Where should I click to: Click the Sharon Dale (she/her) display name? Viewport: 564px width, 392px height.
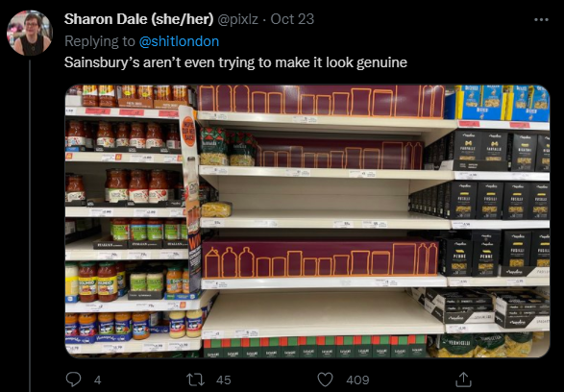pyautogui.click(x=139, y=19)
